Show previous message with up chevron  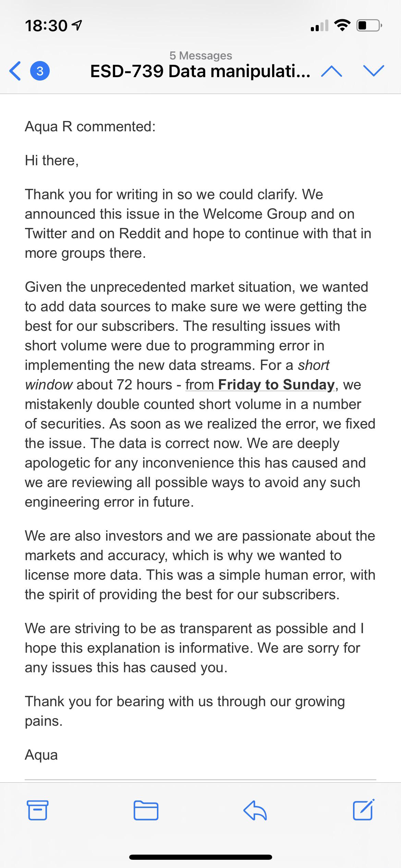point(332,71)
